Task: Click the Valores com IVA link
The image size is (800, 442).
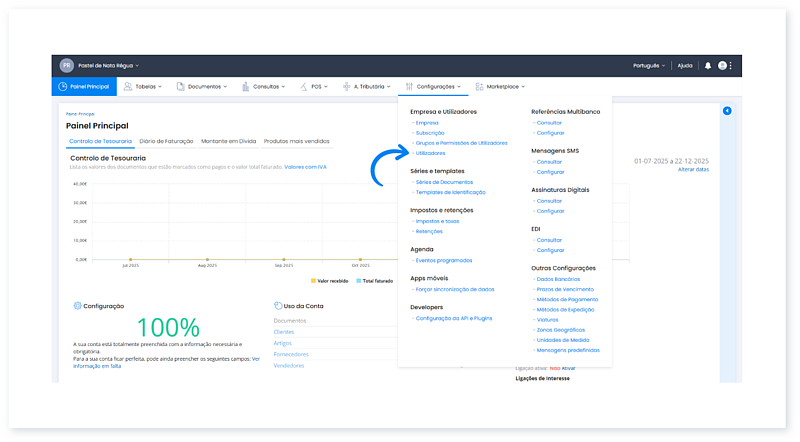Action: point(305,166)
